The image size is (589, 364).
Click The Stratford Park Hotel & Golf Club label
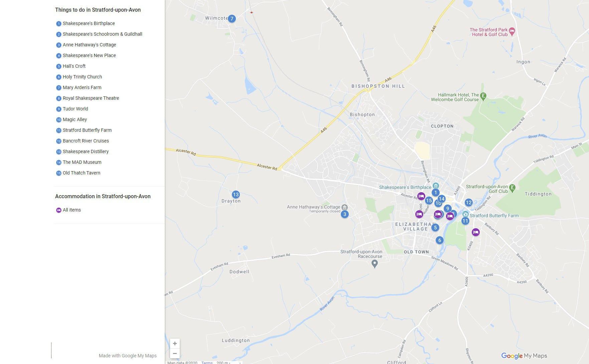[x=489, y=32]
